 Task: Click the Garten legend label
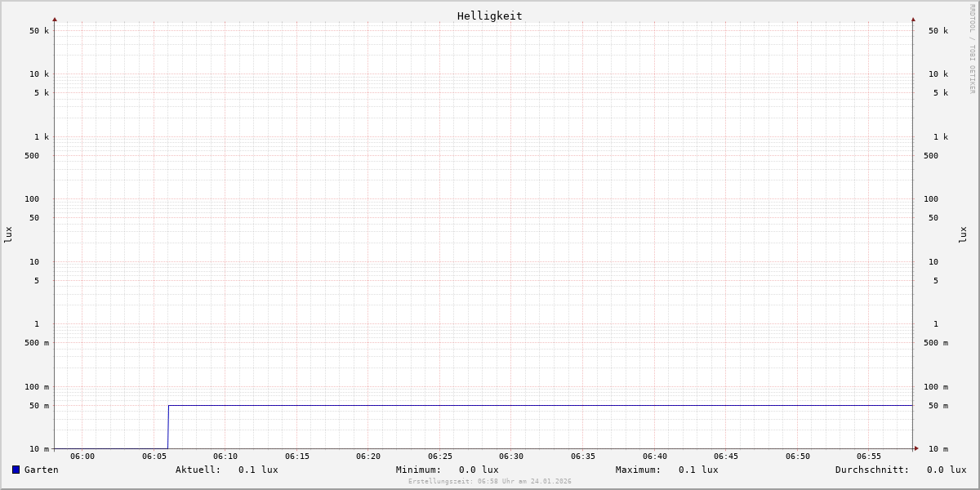tap(41, 470)
